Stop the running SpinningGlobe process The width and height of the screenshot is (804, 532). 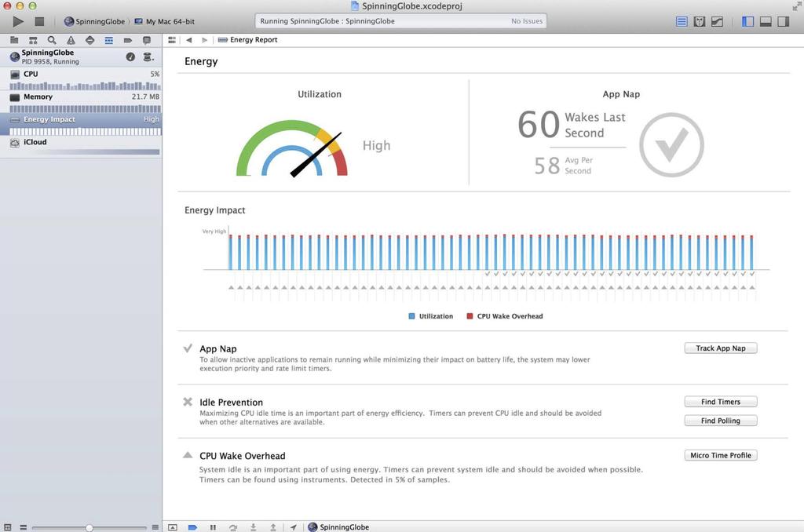tap(39, 21)
